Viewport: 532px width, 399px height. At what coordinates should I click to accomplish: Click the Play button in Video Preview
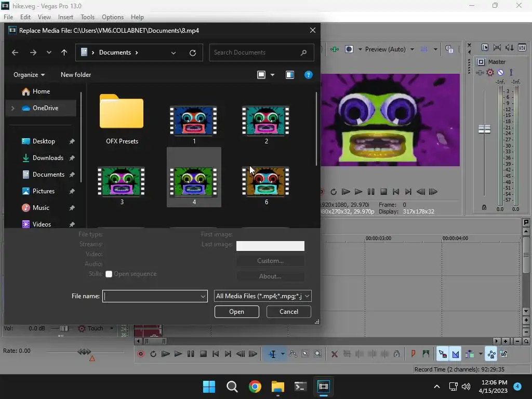(x=358, y=192)
